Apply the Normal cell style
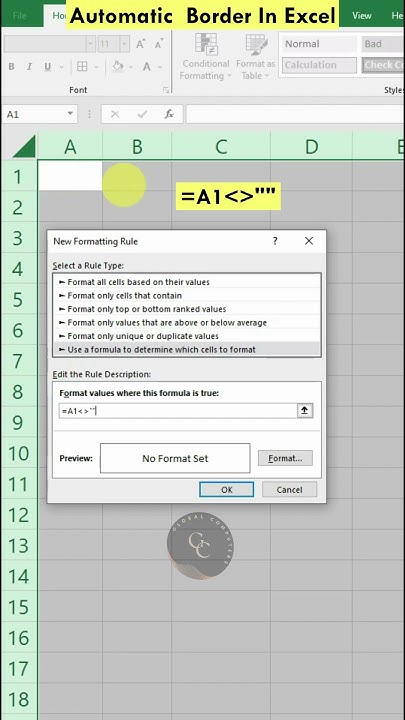This screenshot has width=405, height=720. point(319,44)
